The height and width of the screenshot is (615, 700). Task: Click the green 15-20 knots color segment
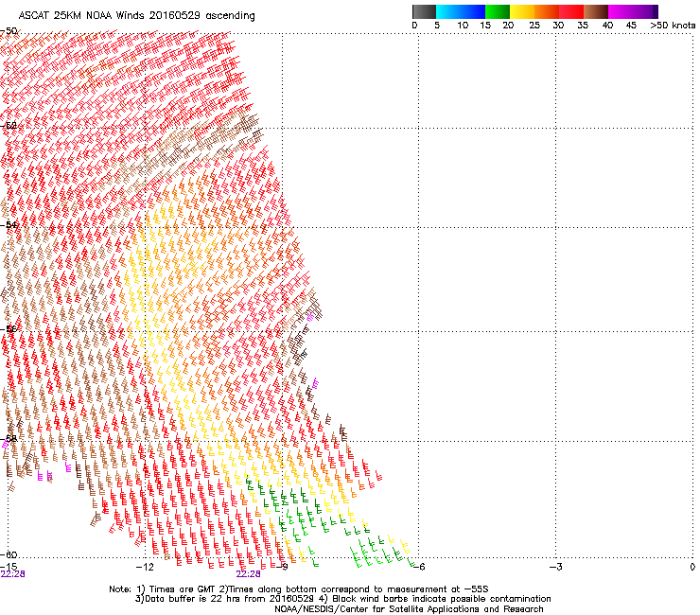(498, 11)
